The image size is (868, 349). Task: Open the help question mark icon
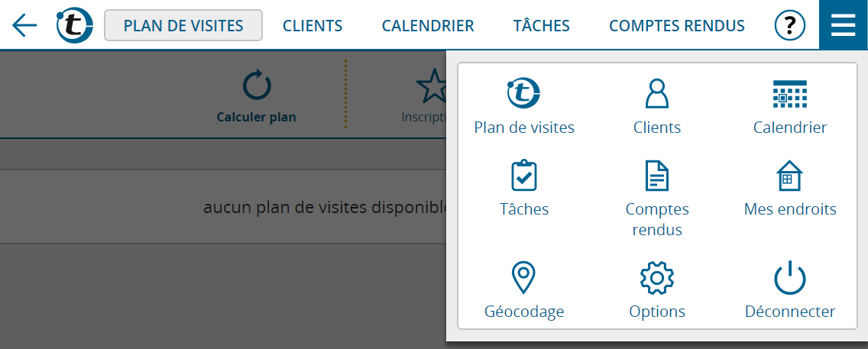tap(790, 25)
